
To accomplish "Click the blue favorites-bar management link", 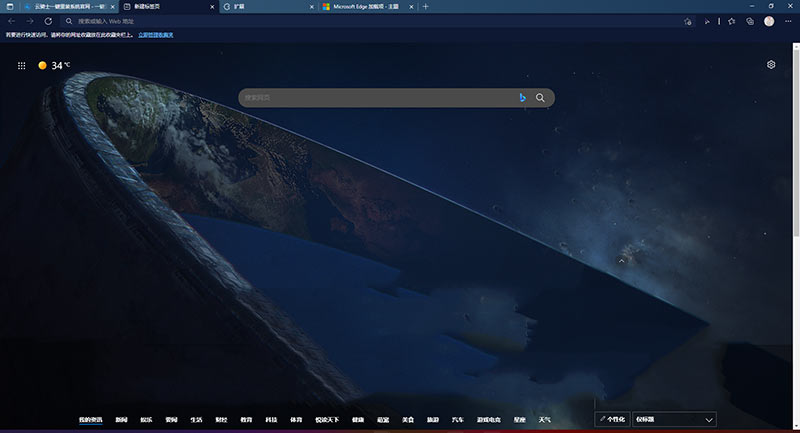I will pos(156,35).
